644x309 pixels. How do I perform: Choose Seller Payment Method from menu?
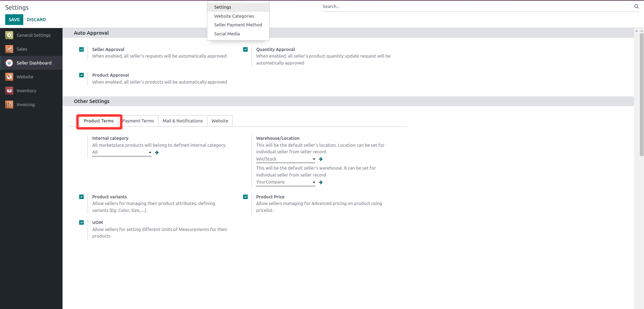point(238,25)
